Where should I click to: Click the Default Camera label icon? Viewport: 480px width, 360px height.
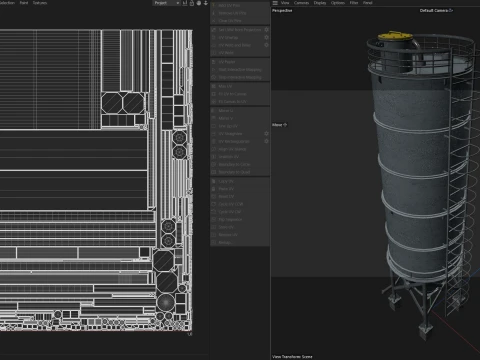tap(451, 10)
